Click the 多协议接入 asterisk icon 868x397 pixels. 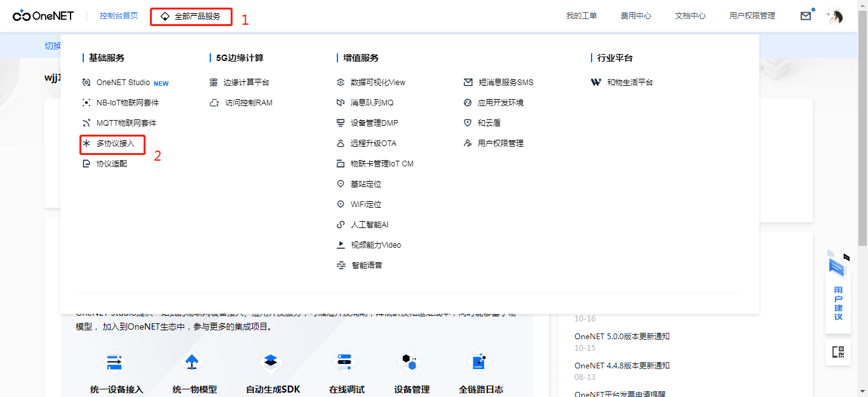click(86, 144)
